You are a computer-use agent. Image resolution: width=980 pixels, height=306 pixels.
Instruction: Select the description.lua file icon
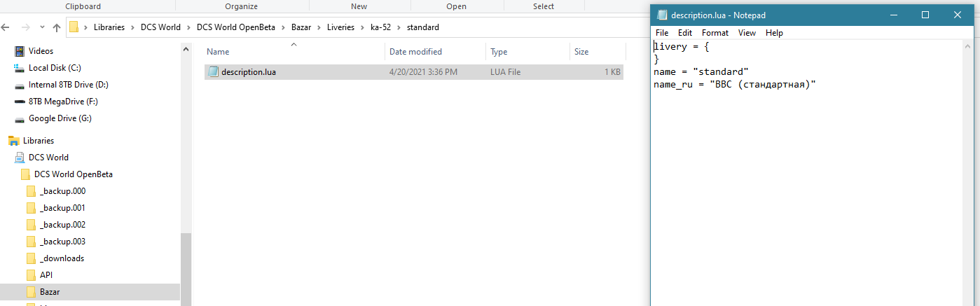214,71
